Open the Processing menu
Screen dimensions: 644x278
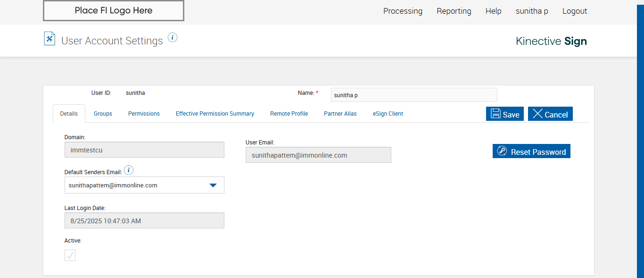403,11
